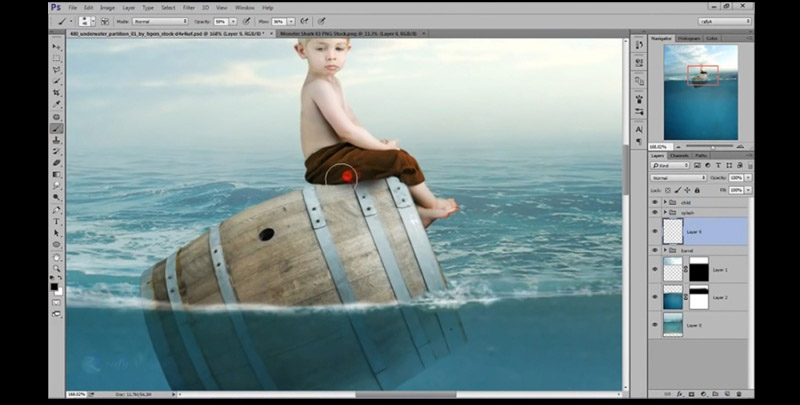Select the Path Selection tool
This screenshot has height=405, width=800.
pos(57,233)
